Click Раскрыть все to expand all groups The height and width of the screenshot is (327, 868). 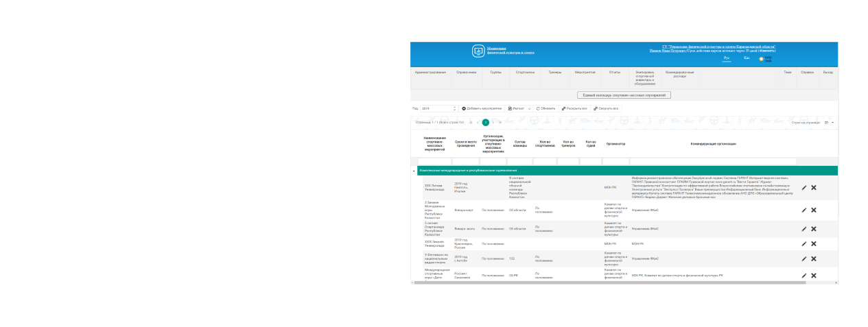point(574,108)
